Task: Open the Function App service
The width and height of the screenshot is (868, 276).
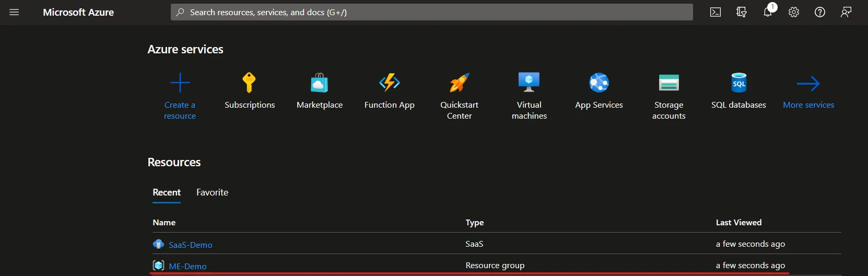Action: tap(390, 83)
